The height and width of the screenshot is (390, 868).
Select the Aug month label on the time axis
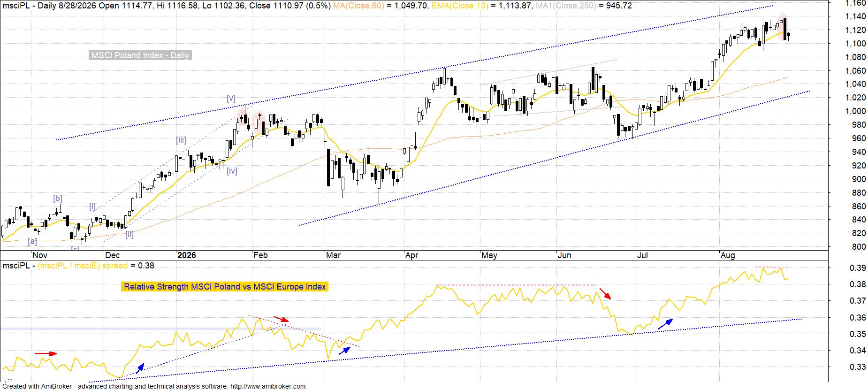pos(728,255)
